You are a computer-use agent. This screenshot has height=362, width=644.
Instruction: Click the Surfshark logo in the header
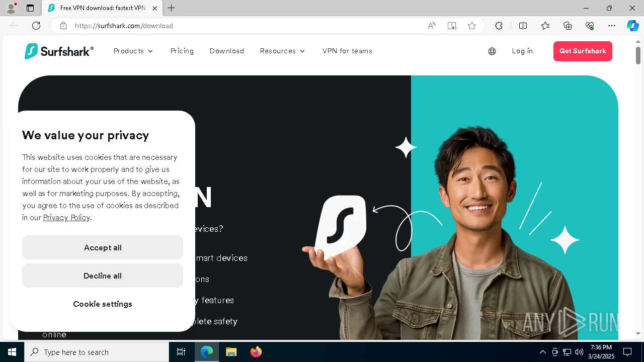tap(59, 51)
